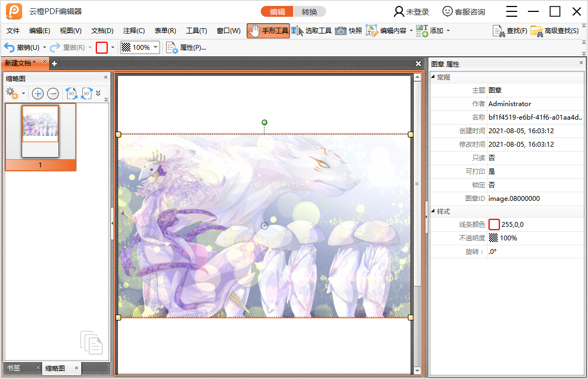Open Advanced Find (高级查找)
This screenshot has height=379, width=588.
[x=555, y=31]
